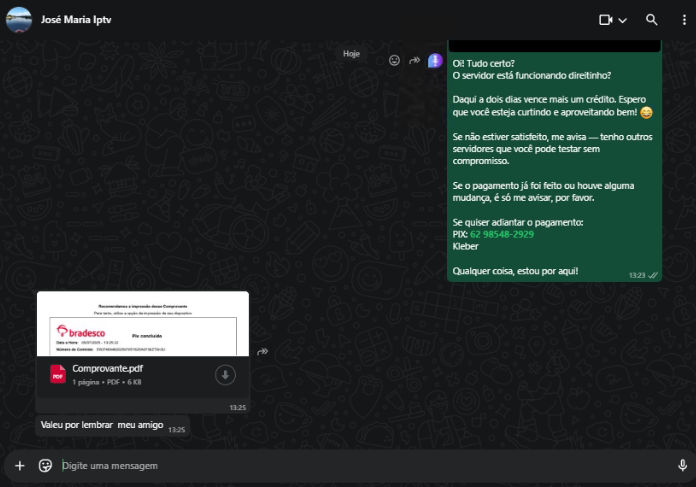Start a video call with camera icon

pyautogui.click(x=606, y=20)
